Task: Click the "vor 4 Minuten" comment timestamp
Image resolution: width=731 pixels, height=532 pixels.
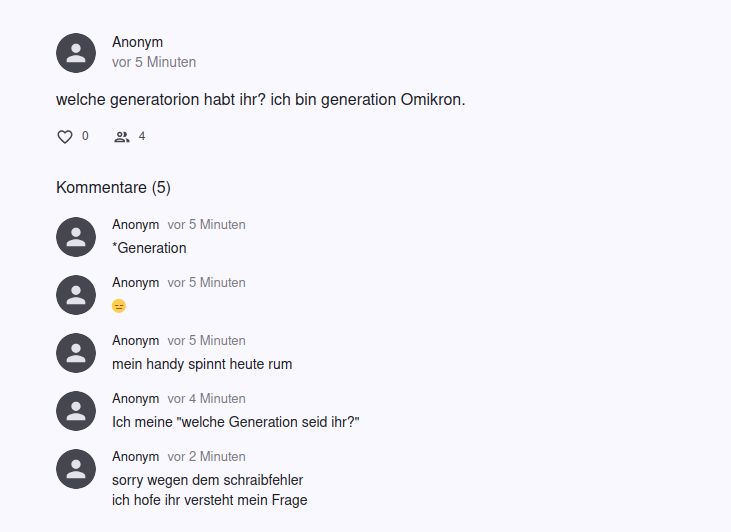Action: pos(206,399)
